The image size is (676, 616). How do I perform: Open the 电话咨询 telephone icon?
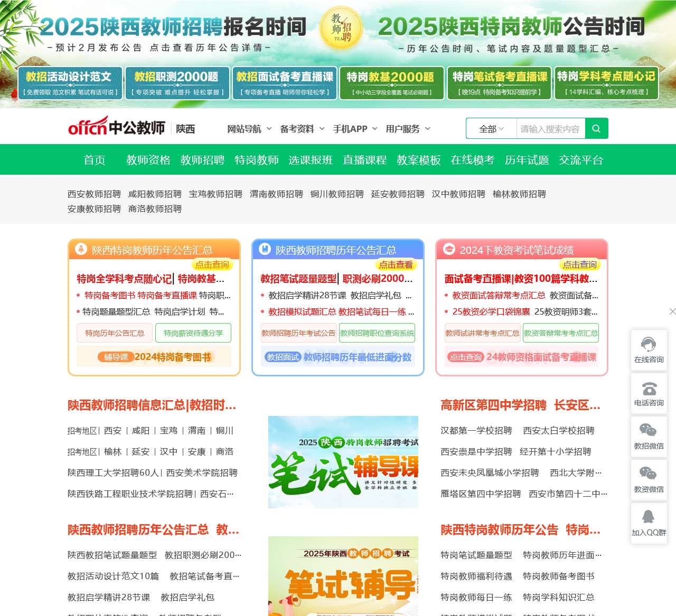[649, 388]
